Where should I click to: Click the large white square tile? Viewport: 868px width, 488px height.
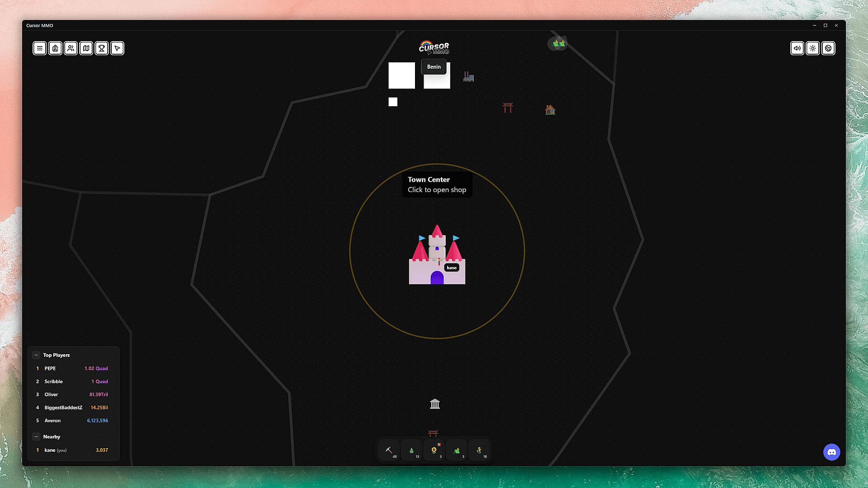[x=401, y=75]
